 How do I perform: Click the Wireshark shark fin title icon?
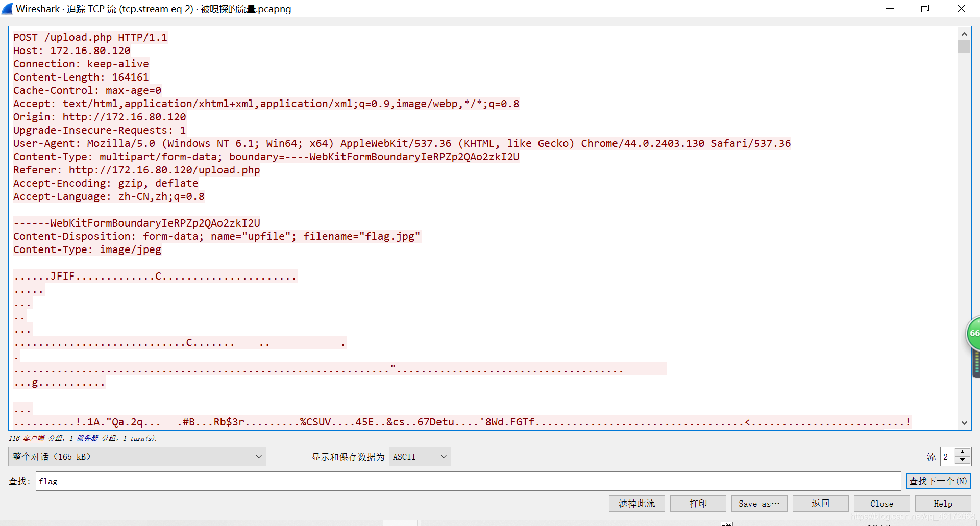pos(7,9)
